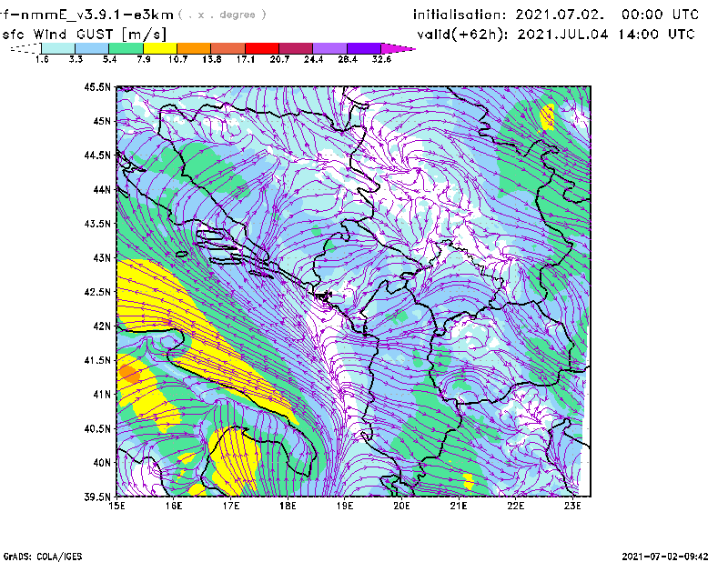
Task: Click the latitude label "45N"
Action: pyautogui.click(x=102, y=121)
